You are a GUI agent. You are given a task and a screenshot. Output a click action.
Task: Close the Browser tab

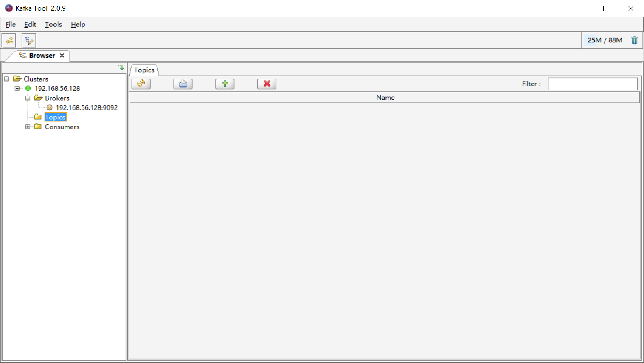62,56
